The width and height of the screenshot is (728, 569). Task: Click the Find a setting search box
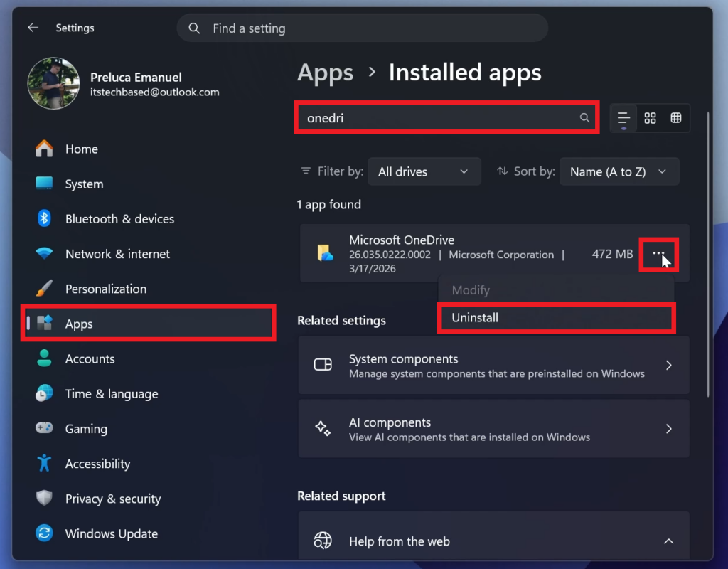pos(363,28)
